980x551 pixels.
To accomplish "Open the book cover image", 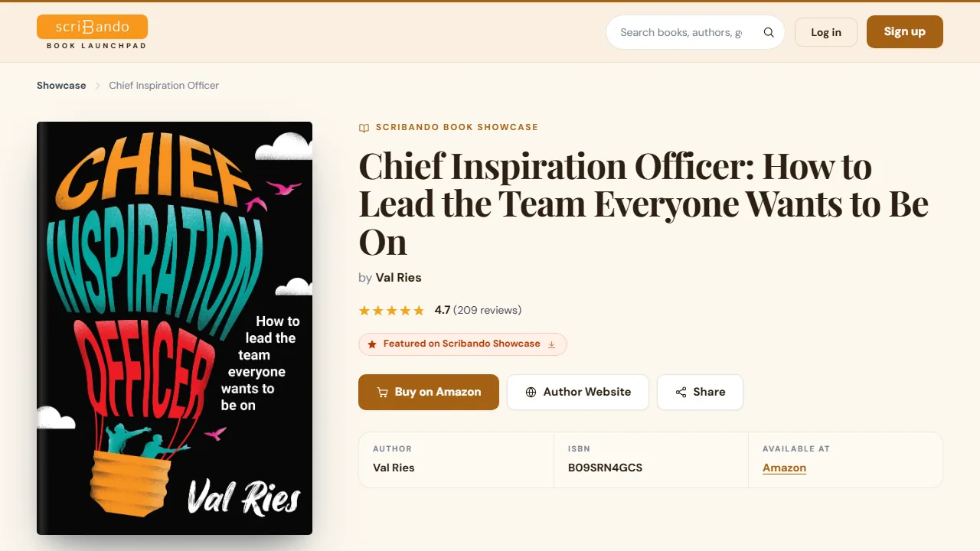I will 175,328.
